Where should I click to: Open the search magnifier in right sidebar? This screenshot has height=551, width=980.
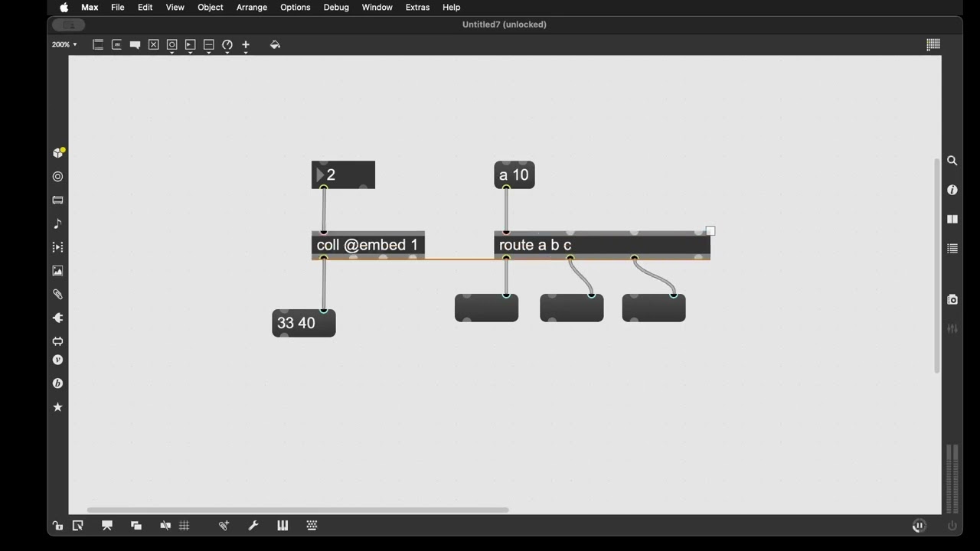pyautogui.click(x=952, y=161)
